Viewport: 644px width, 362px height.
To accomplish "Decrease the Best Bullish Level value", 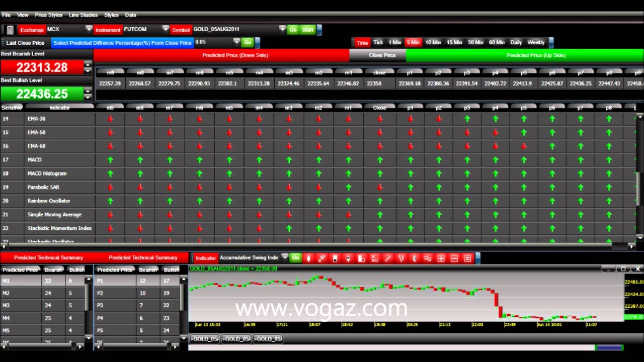I will (88, 97).
